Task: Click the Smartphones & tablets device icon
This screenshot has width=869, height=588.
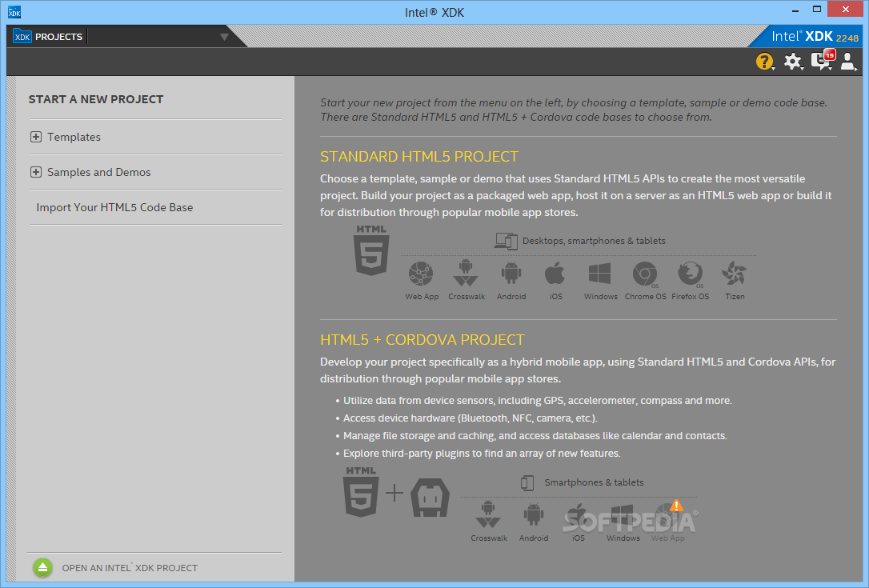Action: (x=527, y=482)
